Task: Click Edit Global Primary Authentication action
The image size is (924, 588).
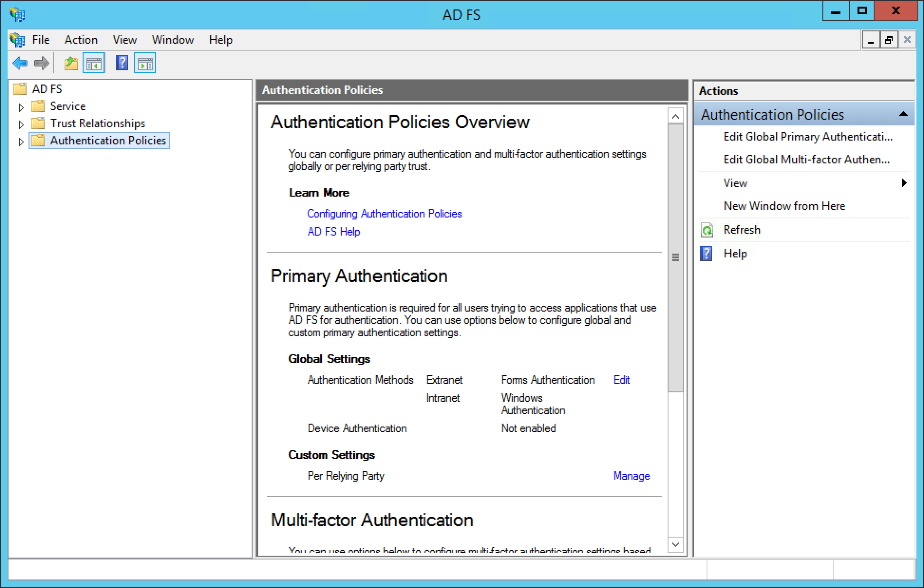Action: [x=808, y=137]
